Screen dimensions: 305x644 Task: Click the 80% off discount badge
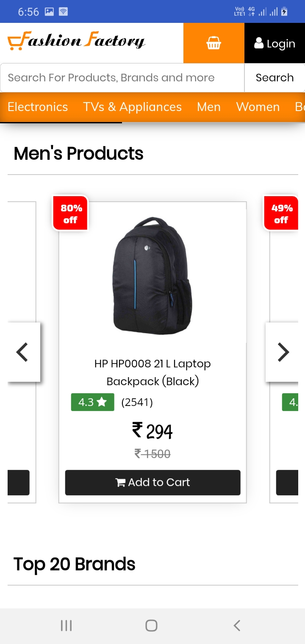click(x=70, y=214)
